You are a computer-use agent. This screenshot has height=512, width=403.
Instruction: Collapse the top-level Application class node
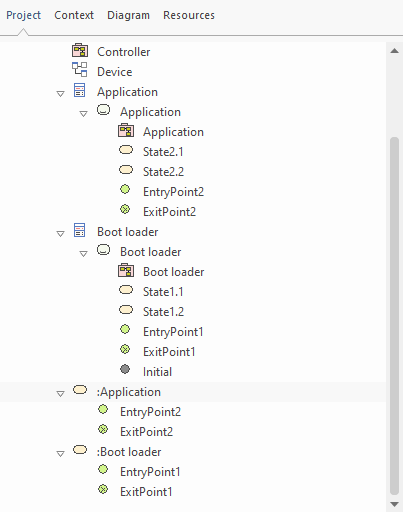click(60, 94)
